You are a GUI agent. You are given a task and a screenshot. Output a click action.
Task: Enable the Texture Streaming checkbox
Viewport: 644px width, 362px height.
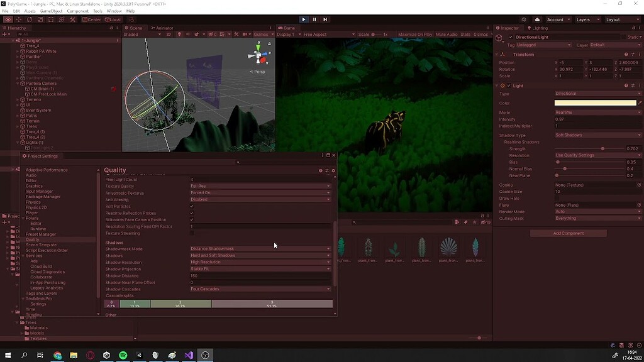(191, 233)
